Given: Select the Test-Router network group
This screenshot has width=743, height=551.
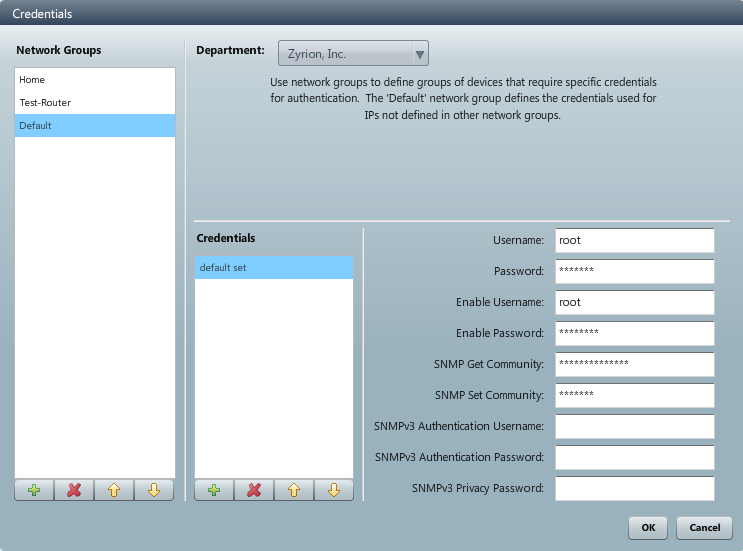Looking at the screenshot, I should [x=95, y=103].
